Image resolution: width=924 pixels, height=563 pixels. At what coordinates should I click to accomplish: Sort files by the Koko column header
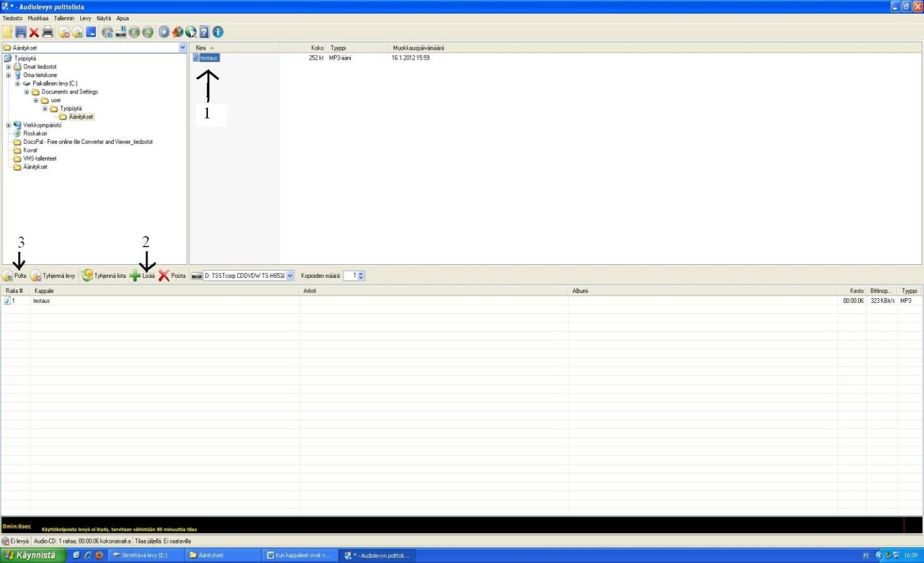[303, 48]
